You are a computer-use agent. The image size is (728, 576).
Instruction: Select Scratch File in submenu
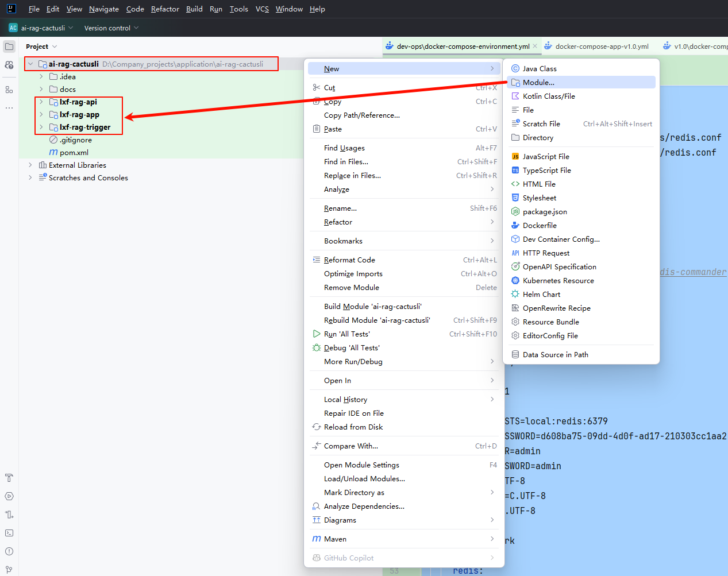pyautogui.click(x=581, y=123)
